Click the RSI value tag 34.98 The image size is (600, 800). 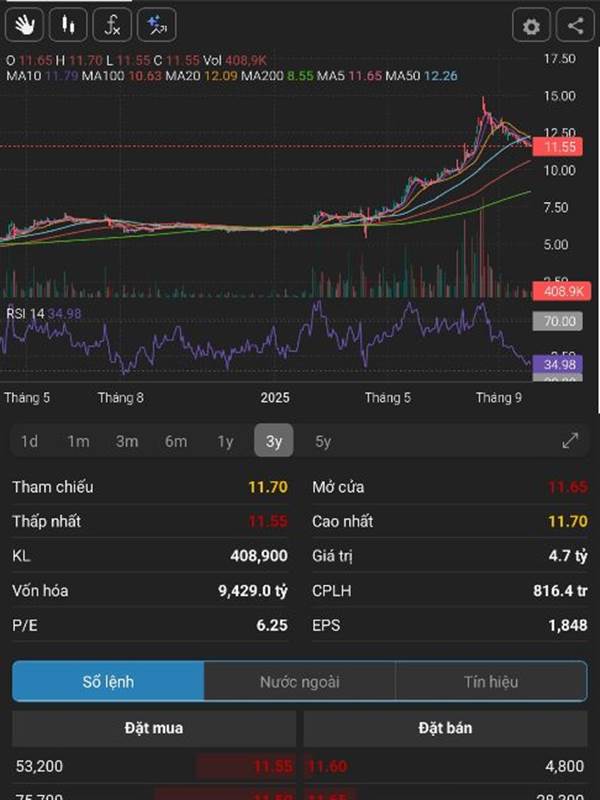coord(558,364)
